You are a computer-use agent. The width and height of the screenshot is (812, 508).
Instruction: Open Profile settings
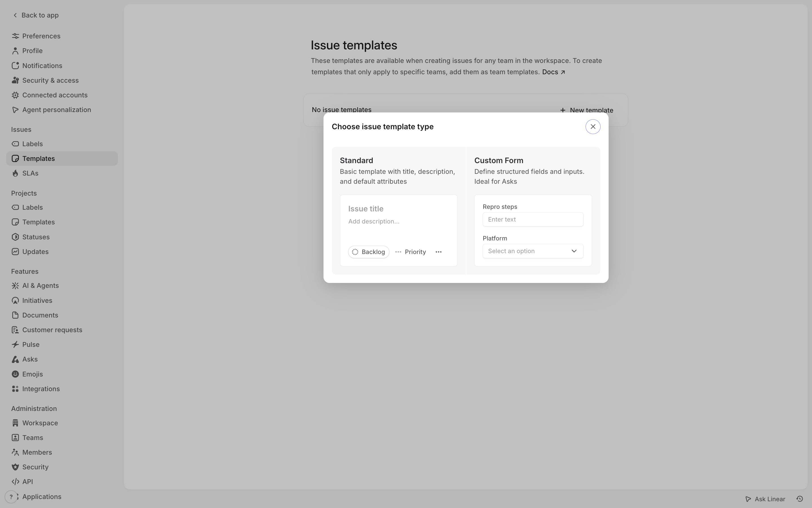click(62, 51)
